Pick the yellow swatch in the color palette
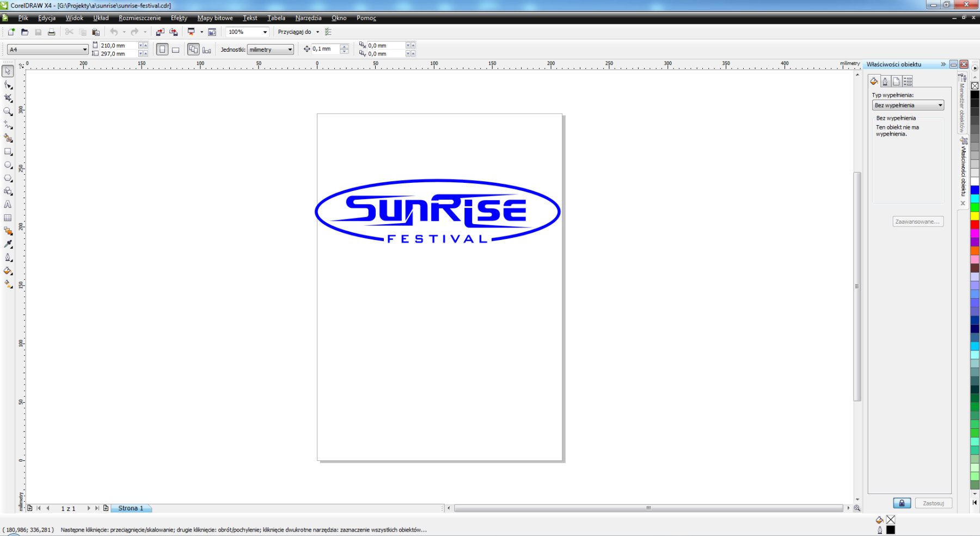980x536 pixels. tap(975, 216)
